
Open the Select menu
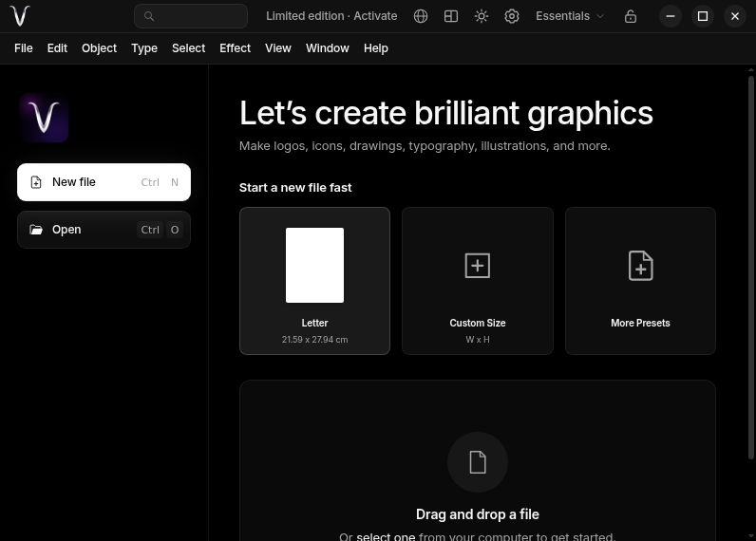188,48
